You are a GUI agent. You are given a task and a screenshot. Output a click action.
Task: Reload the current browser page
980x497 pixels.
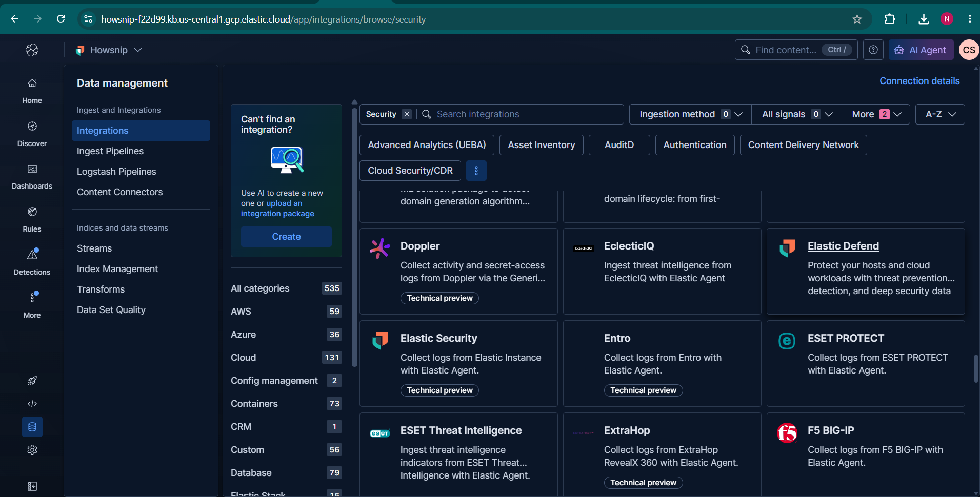pos(61,19)
